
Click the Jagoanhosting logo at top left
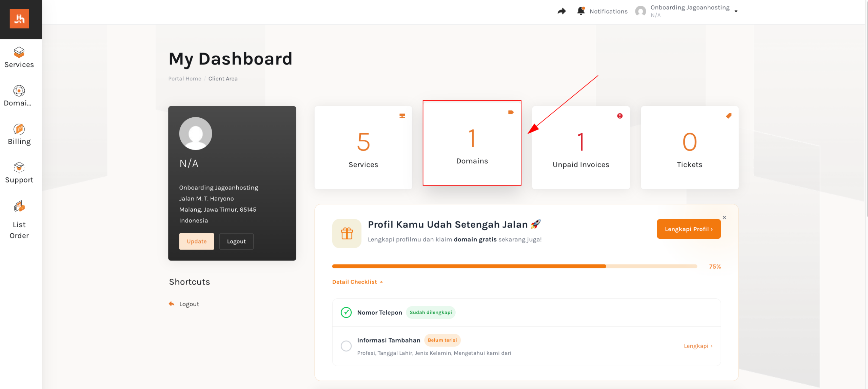[19, 19]
